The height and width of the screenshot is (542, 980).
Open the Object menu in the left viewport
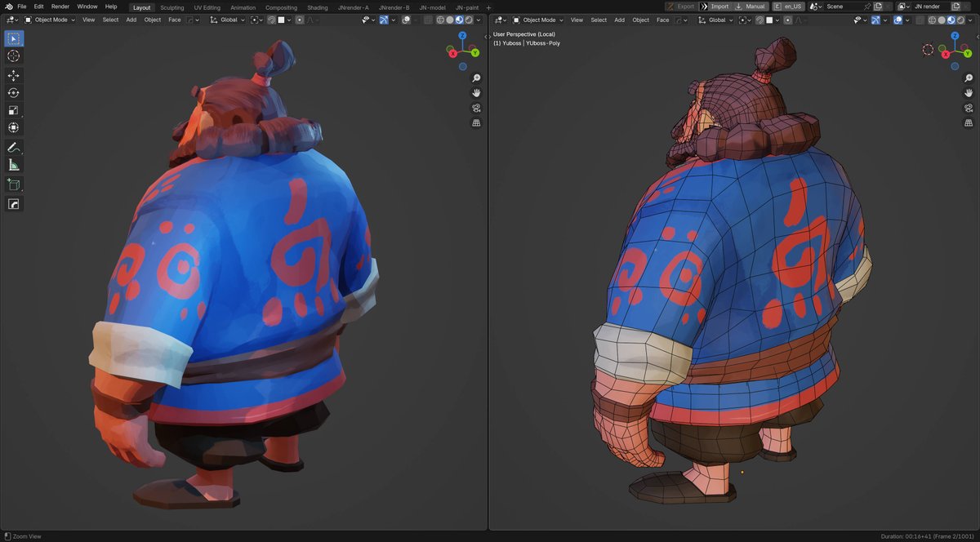(152, 20)
